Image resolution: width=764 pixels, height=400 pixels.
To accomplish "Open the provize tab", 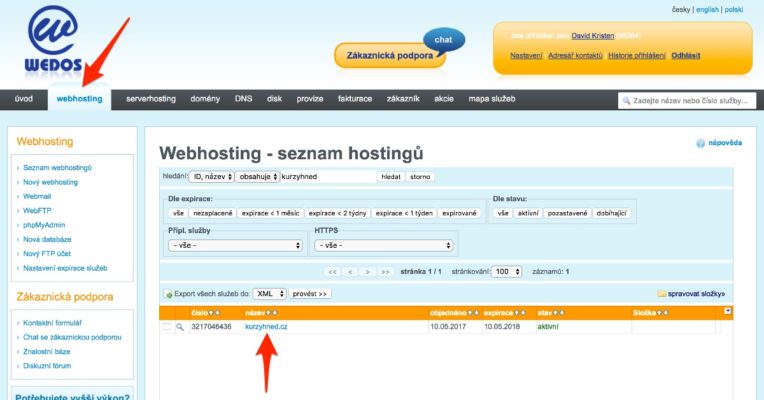I will pyautogui.click(x=310, y=99).
